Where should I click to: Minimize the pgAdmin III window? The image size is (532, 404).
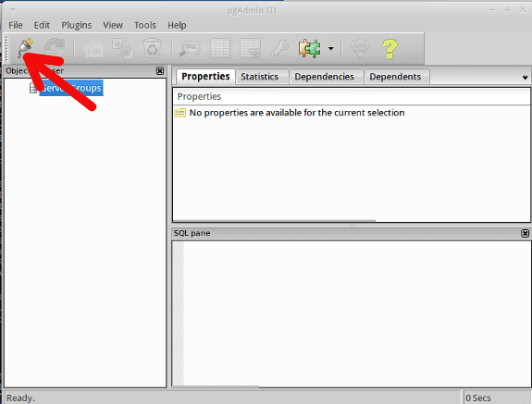[x=491, y=10]
